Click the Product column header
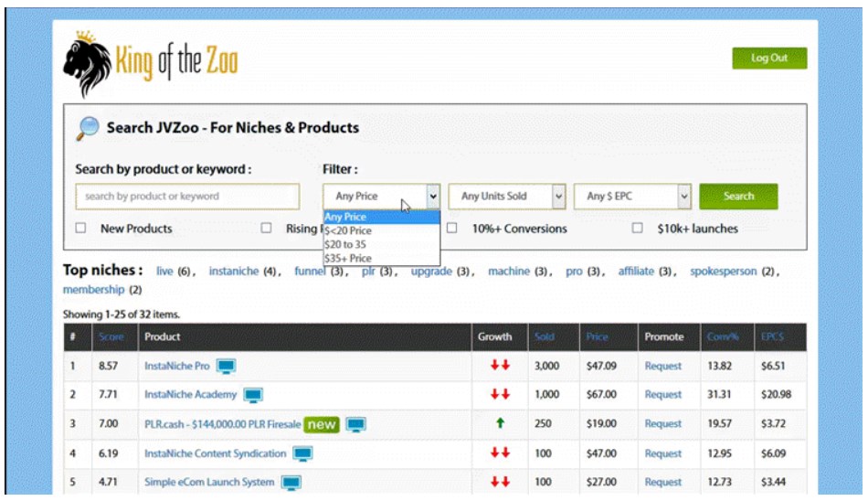 pyautogui.click(x=163, y=337)
